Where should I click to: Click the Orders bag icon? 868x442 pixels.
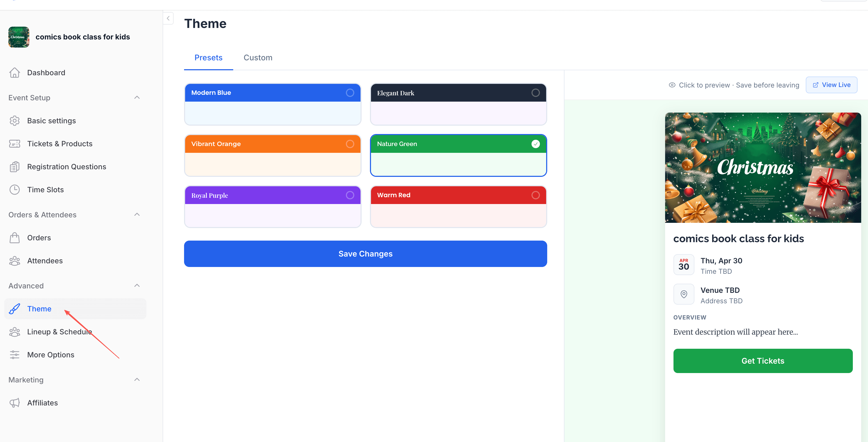(15, 237)
